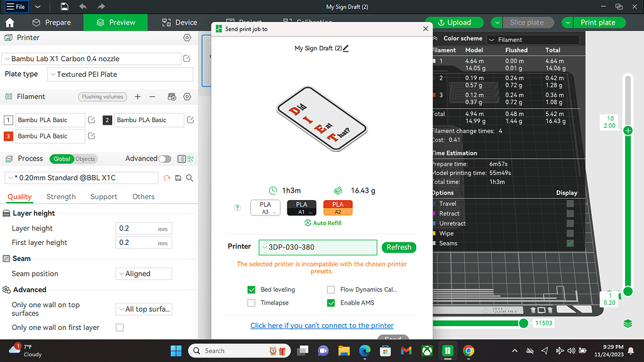Toggle the Advanced settings switch
The width and height of the screenshot is (644, 362).
coord(165,159)
